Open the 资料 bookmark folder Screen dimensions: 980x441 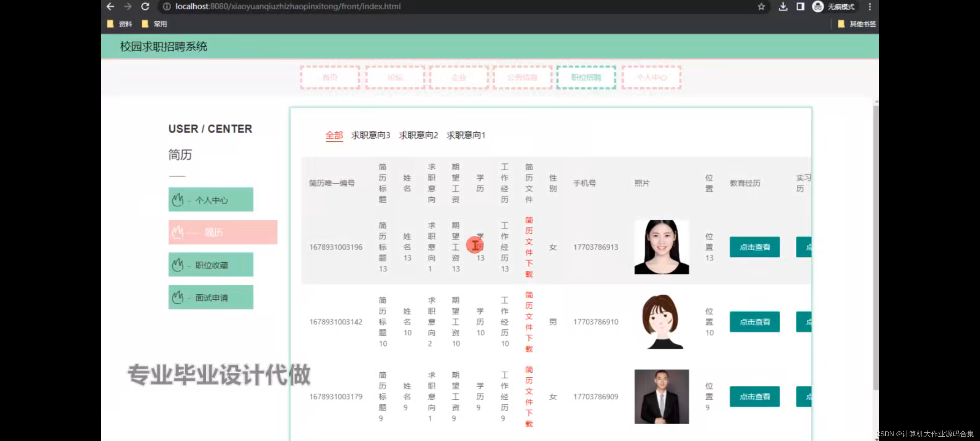120,24
